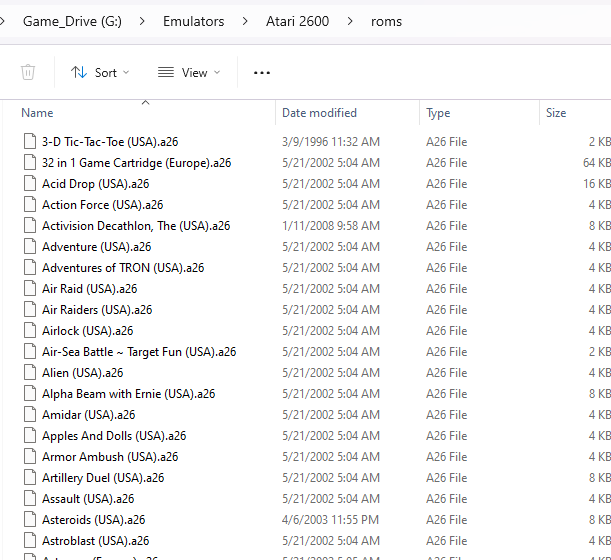
Task: Select file name Alien (USA).a26
Action: tap(83, 373)
